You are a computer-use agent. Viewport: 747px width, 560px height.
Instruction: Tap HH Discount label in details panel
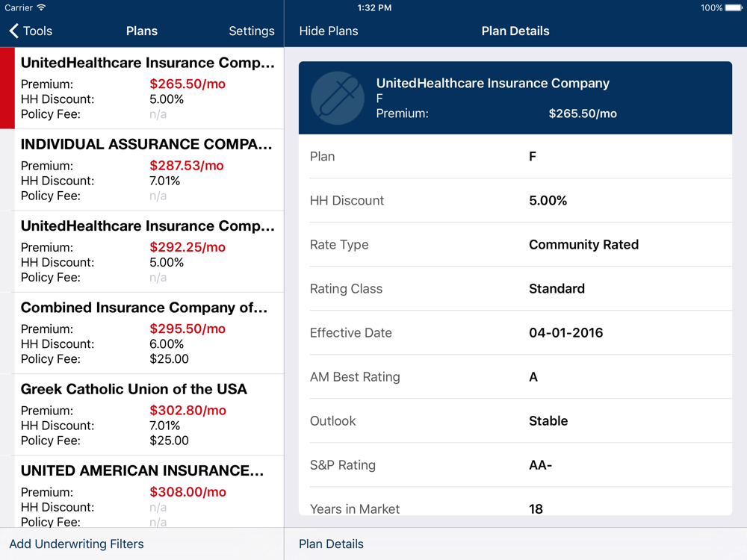click(x=347, y=200)
